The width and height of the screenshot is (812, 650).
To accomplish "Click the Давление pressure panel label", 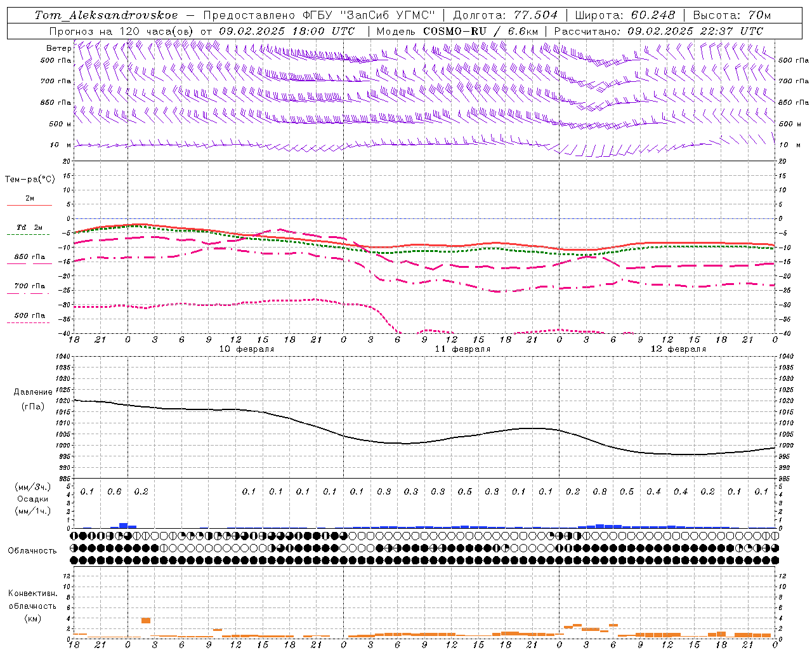I will click(33, 392).
